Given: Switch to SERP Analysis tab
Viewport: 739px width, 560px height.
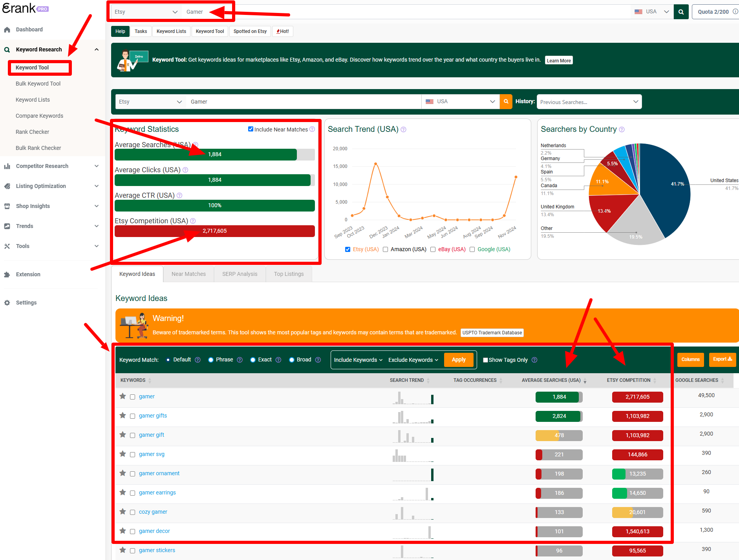Looking at the screenshot, I should pyautogui.click(x=240, y=274).
